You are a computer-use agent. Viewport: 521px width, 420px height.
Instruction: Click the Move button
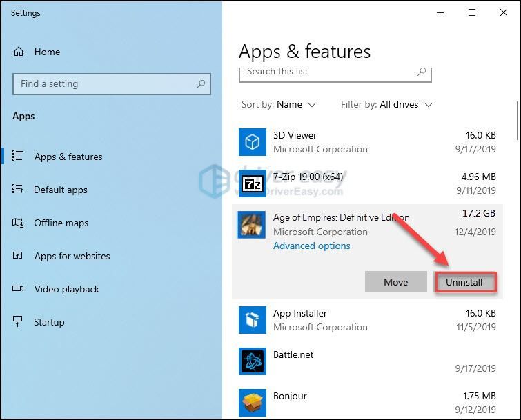395,282
